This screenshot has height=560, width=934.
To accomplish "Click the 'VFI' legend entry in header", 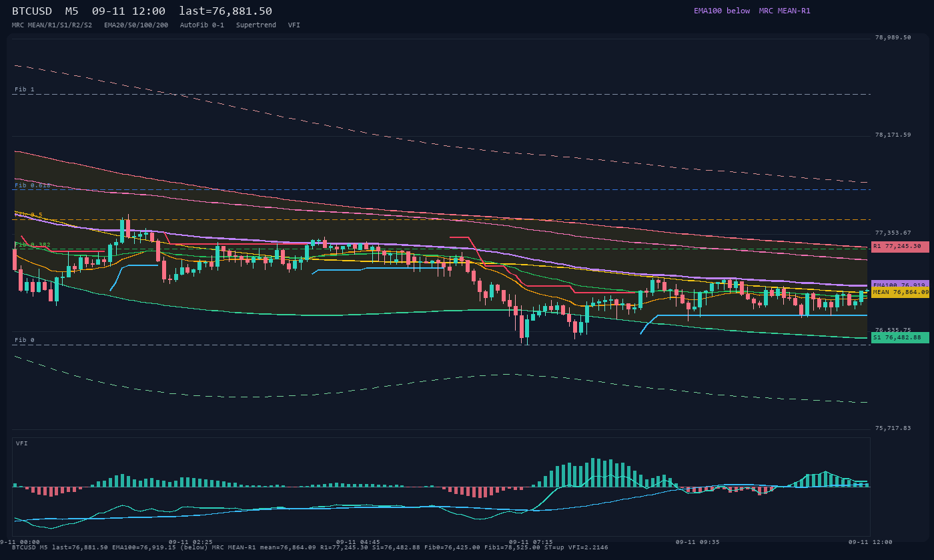I will click(x=294, y=25).
